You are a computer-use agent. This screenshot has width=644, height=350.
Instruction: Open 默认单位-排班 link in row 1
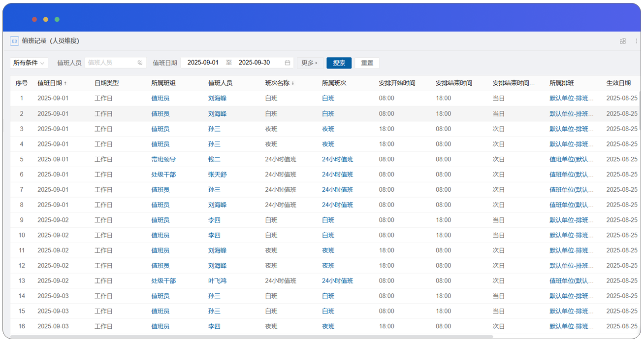coord(572,99)
